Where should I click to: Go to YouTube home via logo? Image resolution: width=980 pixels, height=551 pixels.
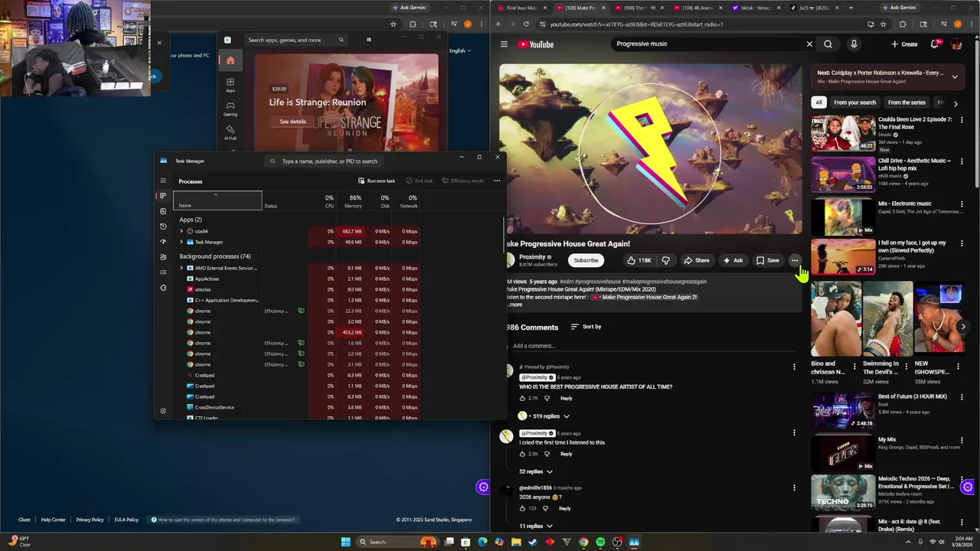click(536, 44)
